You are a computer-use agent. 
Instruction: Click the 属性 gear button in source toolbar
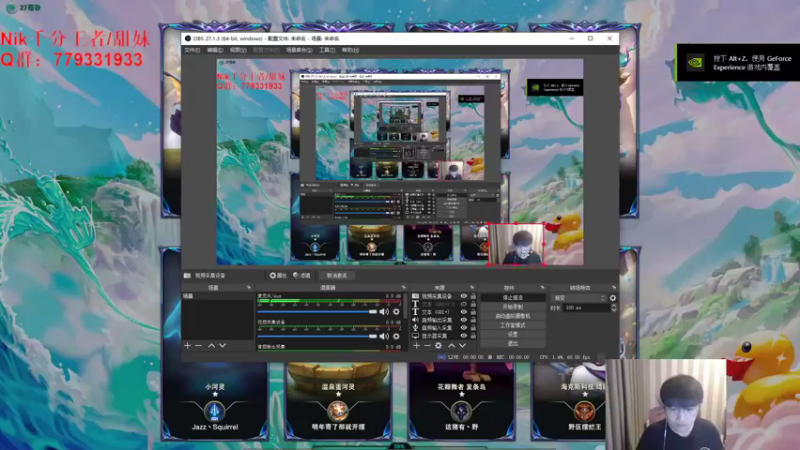278,276
